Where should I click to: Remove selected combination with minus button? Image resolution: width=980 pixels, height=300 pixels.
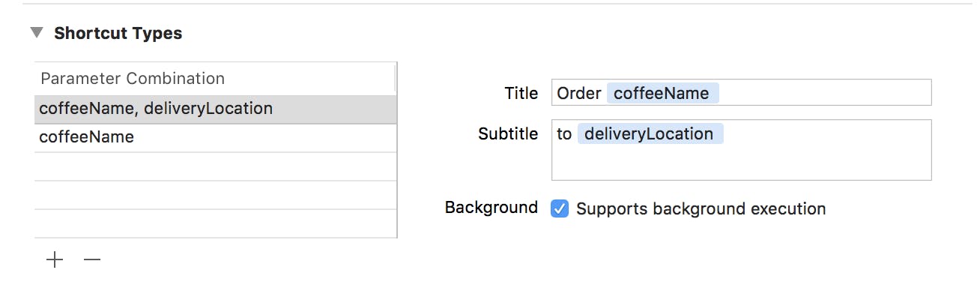pyautogui.click(x=92, y=260)
